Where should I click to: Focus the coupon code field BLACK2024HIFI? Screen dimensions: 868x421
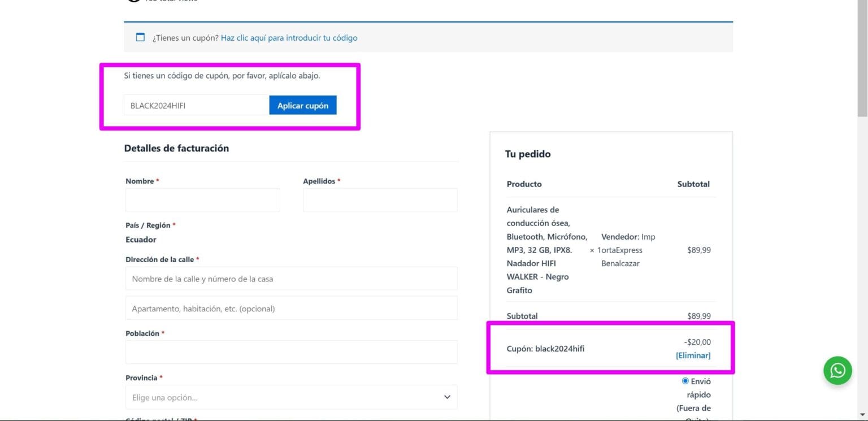tap(196, 105)
